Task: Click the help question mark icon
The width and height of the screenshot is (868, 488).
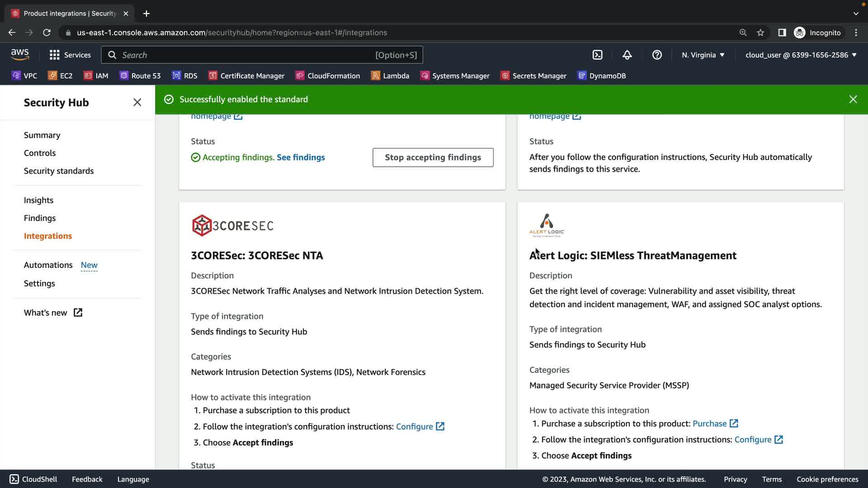Action: [657, 55]
